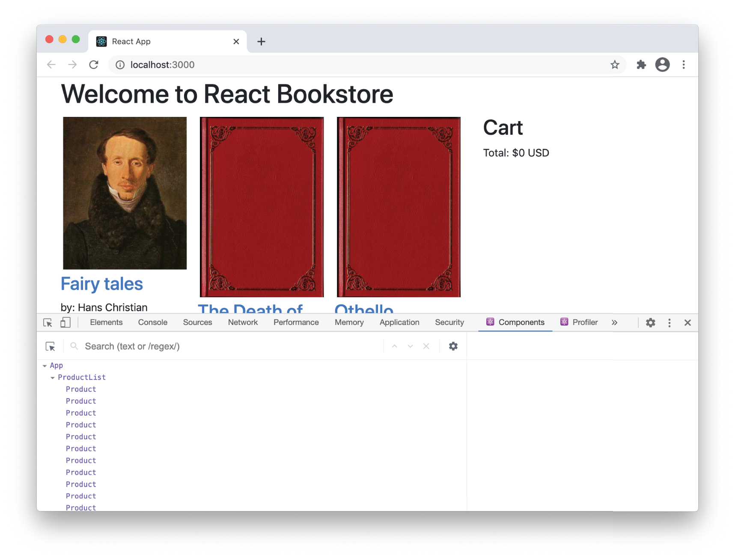Toggle the device toolbar icon
Image resolution: width=735 pixels, height=560 pixels.
(x=65, y=322)
